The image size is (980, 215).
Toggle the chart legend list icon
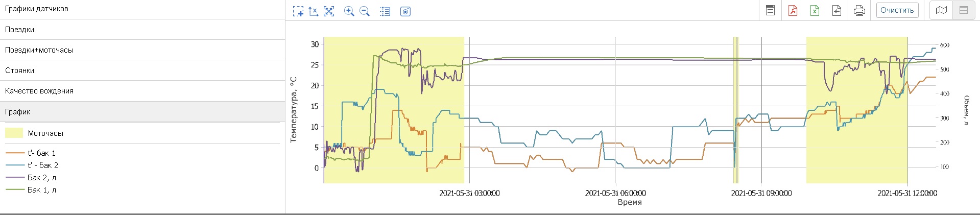coord(385,11)
